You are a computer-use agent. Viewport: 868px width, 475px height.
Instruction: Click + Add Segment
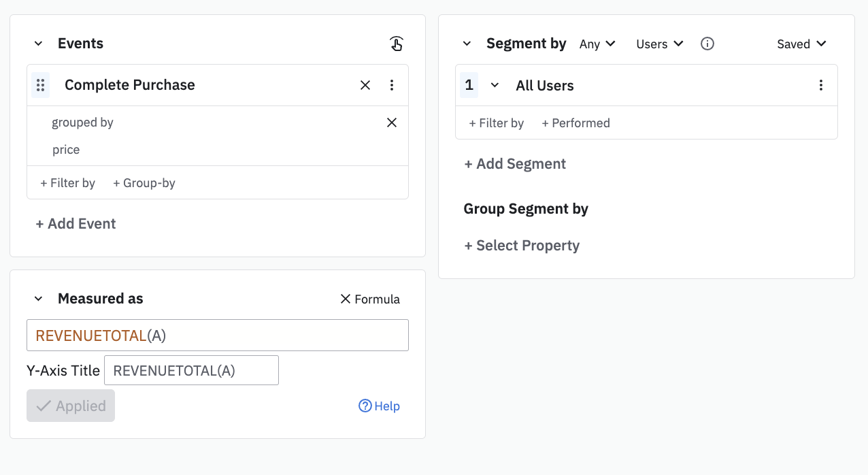pyautogui.click(x=515, y=164)
